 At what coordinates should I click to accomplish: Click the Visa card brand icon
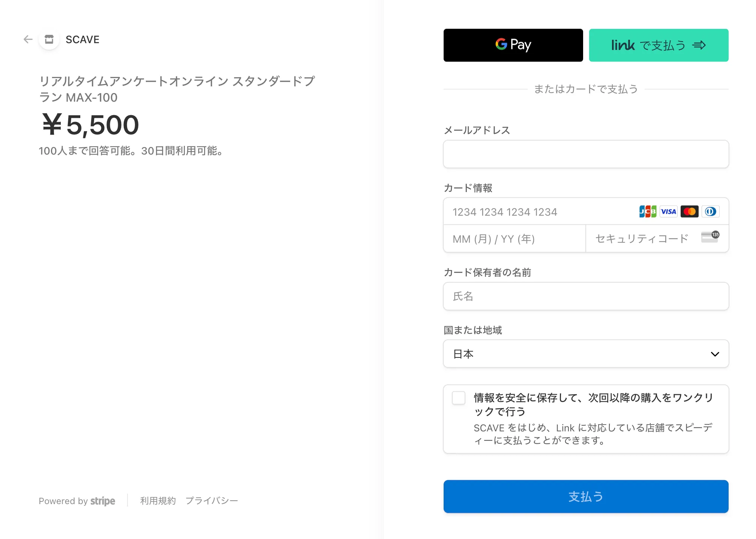[668, 211]
